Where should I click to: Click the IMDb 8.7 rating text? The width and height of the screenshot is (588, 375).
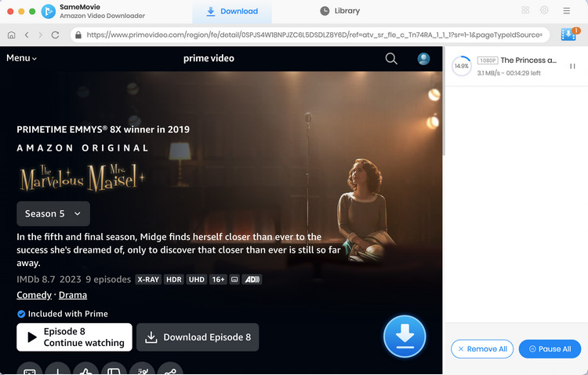tap(35, 279)
